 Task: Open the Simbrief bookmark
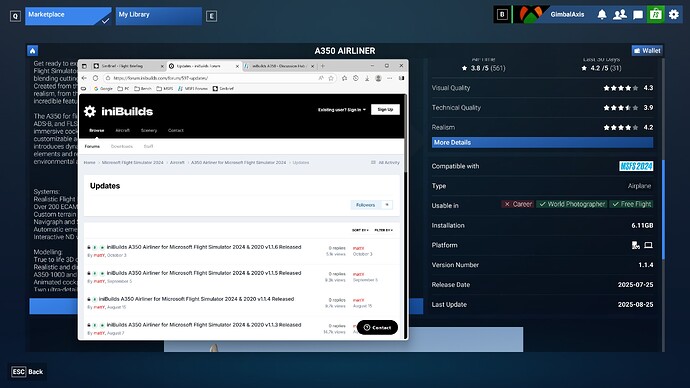pyautogui.click(x=224, y=88)
